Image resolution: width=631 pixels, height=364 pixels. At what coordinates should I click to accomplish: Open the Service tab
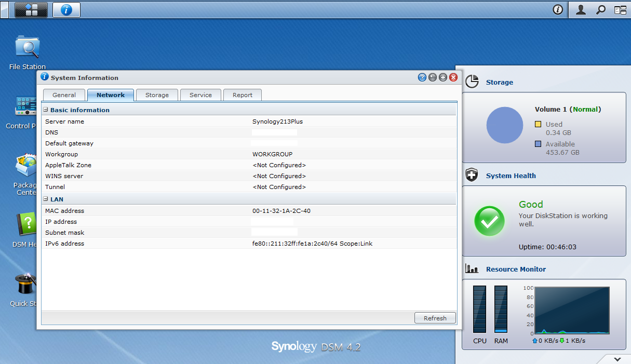click(x=200, y=95)
